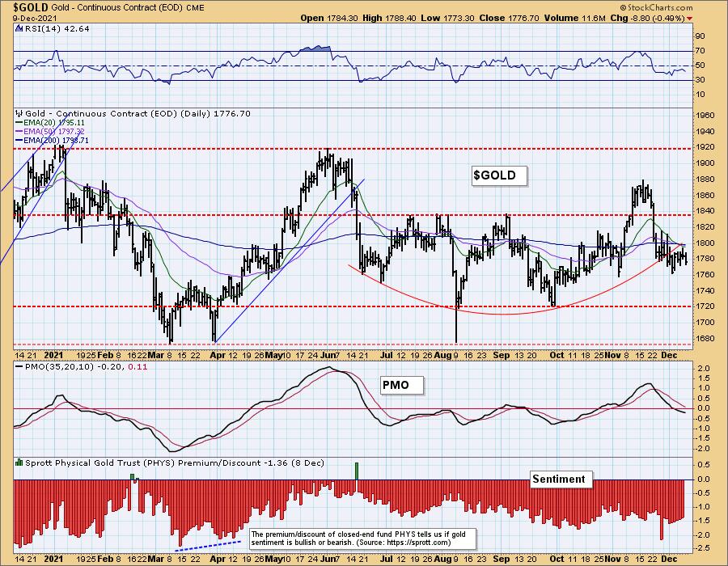The height and width of the screenshot is (566, 728).
Task: Click the High 1788.40 value in header
Action: click(x=389, y=18)
